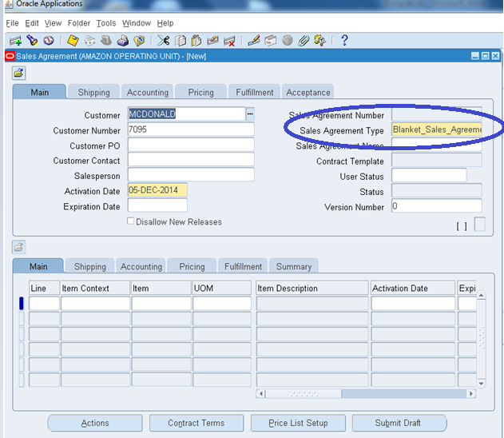This screenshot has height=438, width=504.
Task: Click horizontal scrollbar left arrow in lines grid
Action: [261, 393]
